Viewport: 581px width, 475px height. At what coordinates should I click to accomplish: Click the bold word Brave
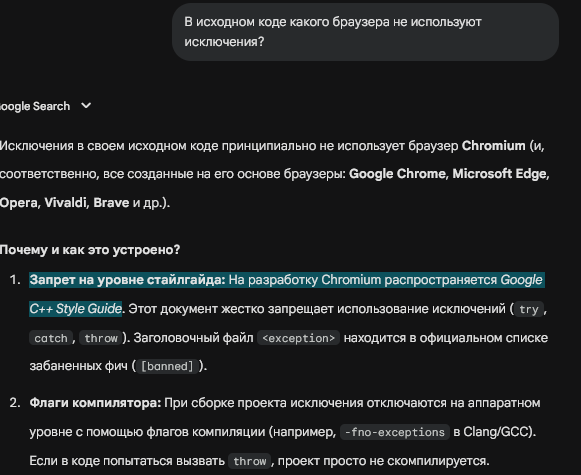[x=111, y=203]
